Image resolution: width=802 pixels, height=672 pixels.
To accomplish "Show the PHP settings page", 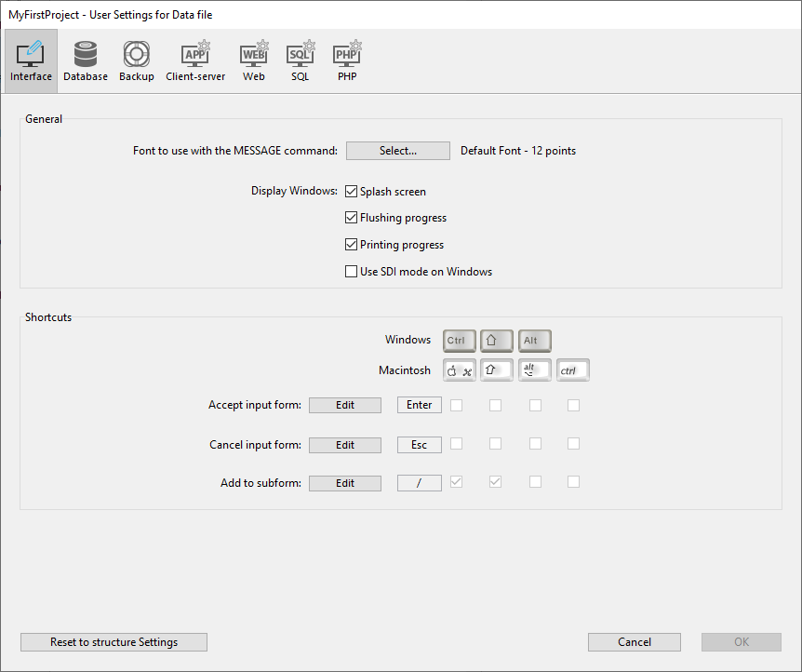I will click(347, 61).
